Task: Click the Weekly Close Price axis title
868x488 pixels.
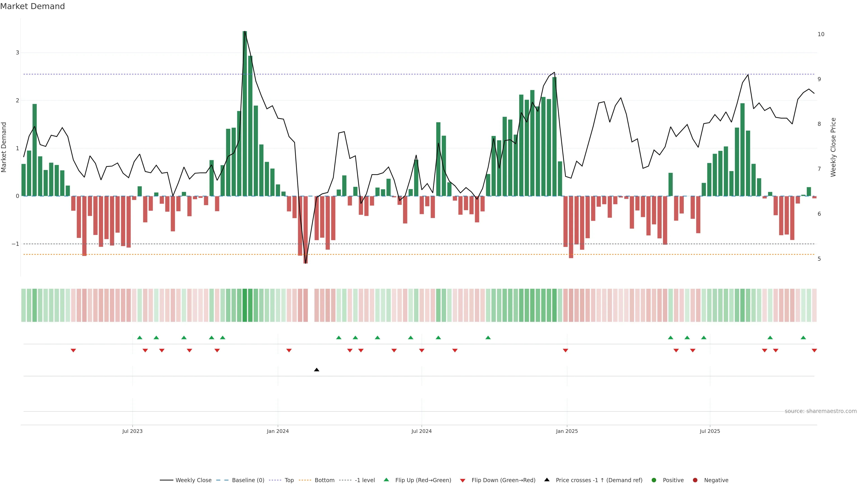Action: (x=833, y=147)
